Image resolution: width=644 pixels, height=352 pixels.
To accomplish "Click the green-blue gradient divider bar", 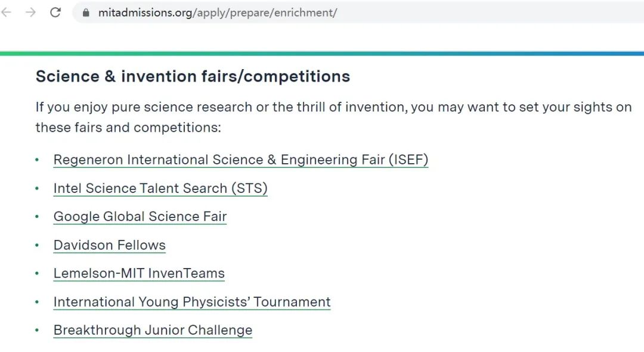I will click(322, 54).
